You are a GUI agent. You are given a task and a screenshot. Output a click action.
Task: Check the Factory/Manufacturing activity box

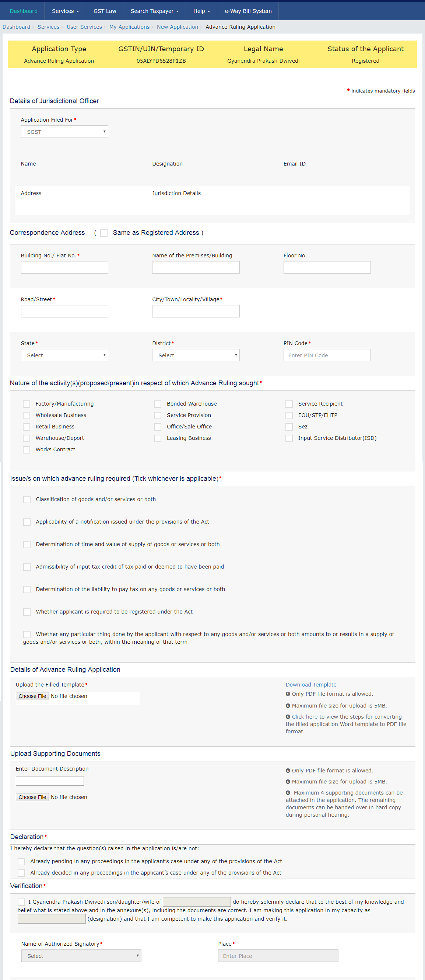coord(27,404)
